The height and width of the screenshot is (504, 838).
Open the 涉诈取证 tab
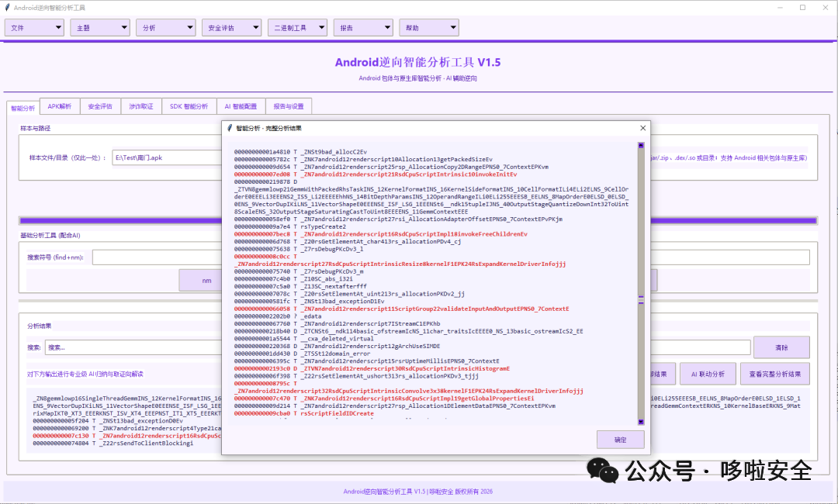click(x=141, y=106)
